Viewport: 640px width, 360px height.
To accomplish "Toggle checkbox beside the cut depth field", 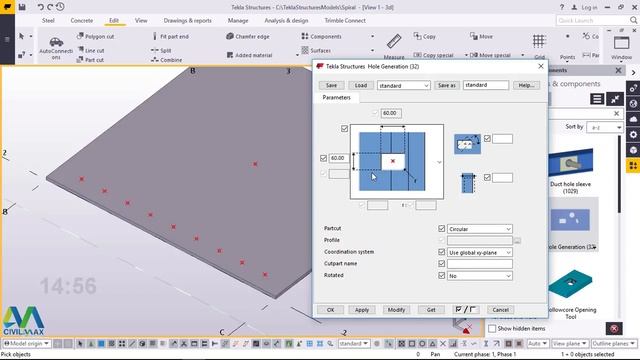I will 487,177.
